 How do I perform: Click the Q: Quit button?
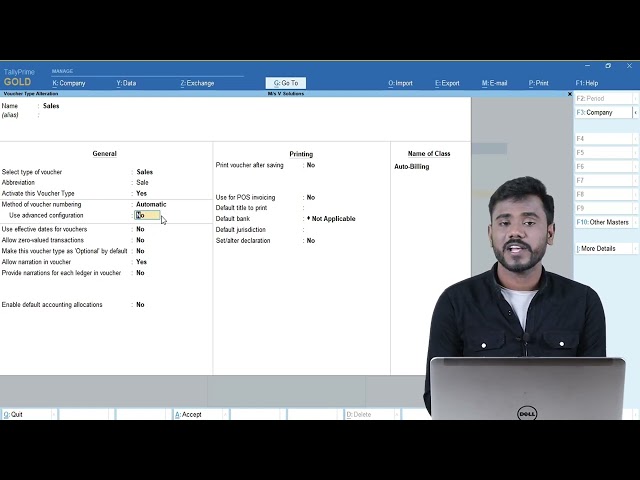29,414
